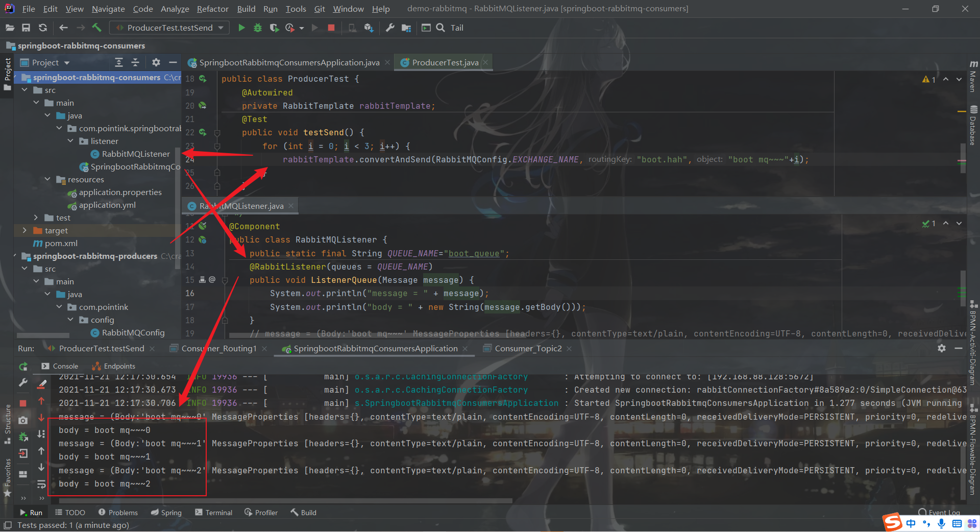Viewport: 980px width, 532px height.
Task: Collapse the springboot-rabbitmq-producers module node
Action: point(15,256)
